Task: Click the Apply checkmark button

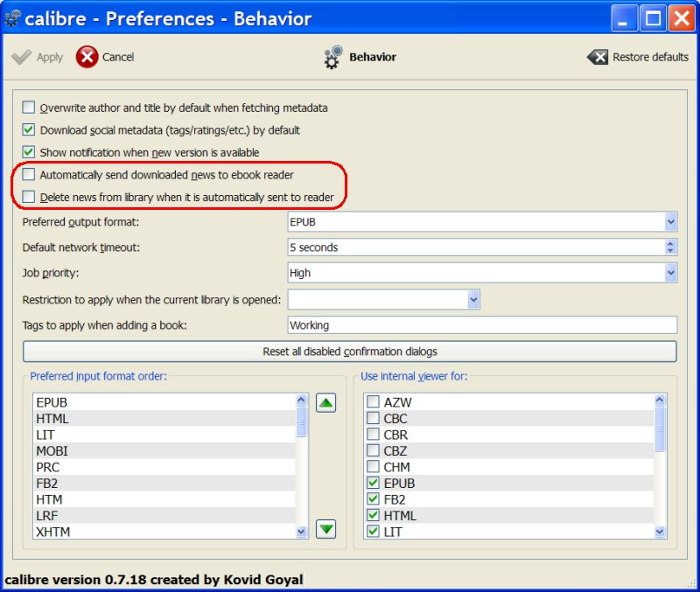Action: [38, 57]
